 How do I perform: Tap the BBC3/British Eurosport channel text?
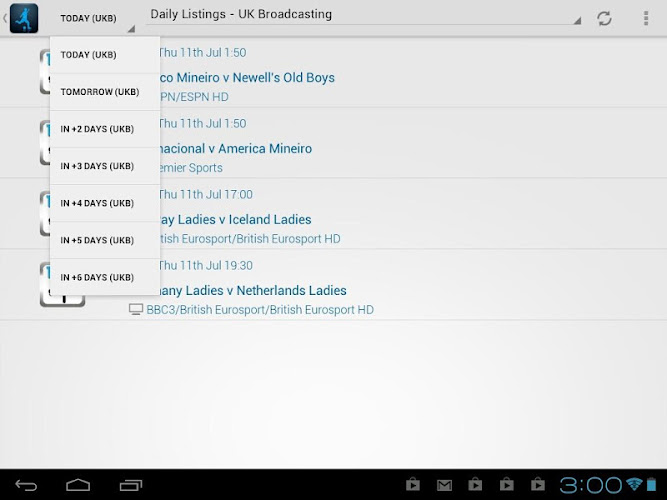(x=260, y=310)
